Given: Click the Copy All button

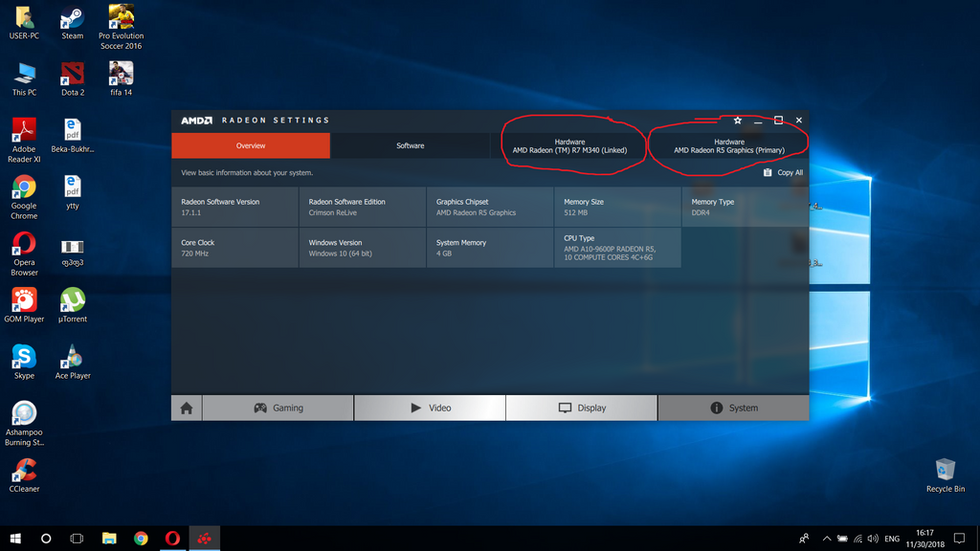Looking at the screenshot, I should 783,172.
